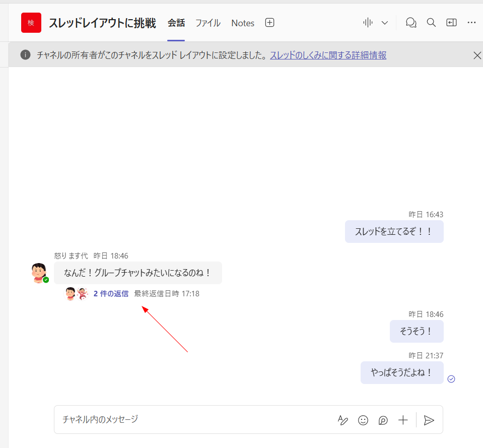Open スレッドのしくみに関する詳細情報 link
Image resolution: width=483 pixels, height=448 pixels.
click(x=328, y=55)
